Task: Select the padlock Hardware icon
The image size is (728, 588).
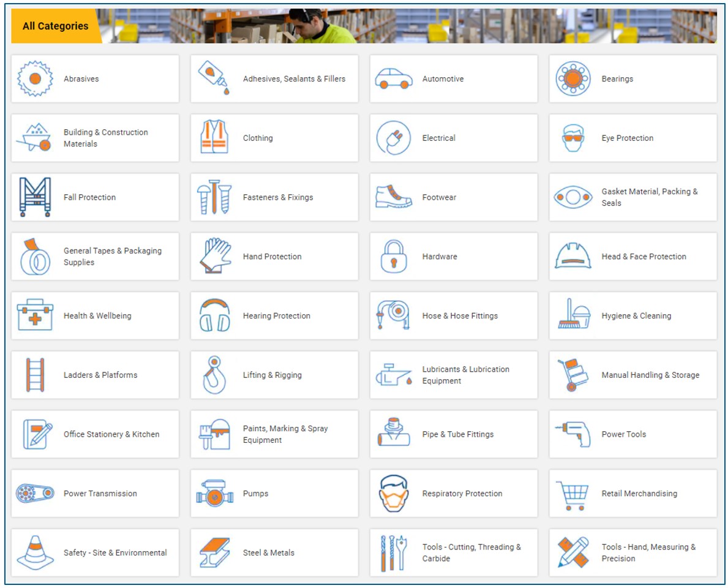Action: 393,256
